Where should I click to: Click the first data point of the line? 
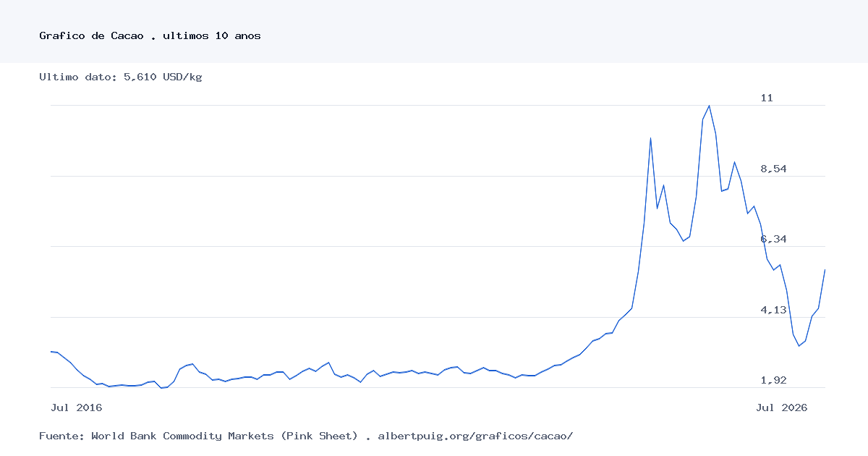(51, 351)
